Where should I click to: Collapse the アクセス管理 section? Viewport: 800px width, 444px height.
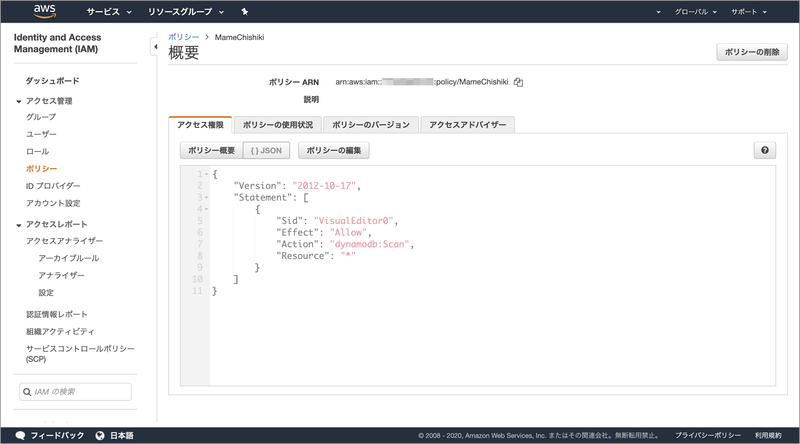19,102
